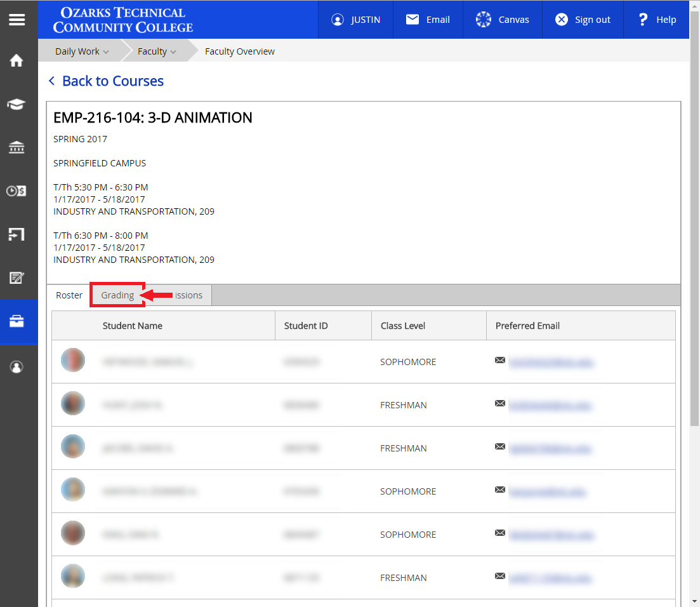Click third student's photo thumbnail
The image size is (700, 607).
[x=73, y=446]
